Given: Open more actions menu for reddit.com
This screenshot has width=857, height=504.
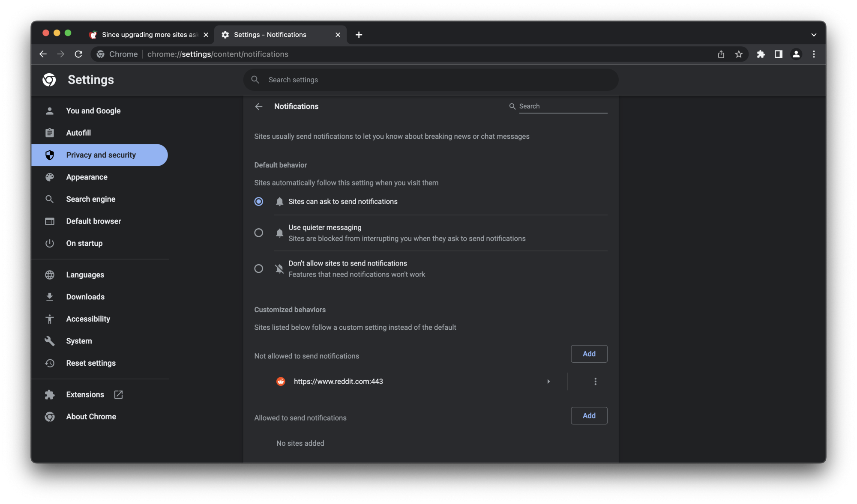Looking at the screenshot, I should pyautogui.click(x=595, y=382).
